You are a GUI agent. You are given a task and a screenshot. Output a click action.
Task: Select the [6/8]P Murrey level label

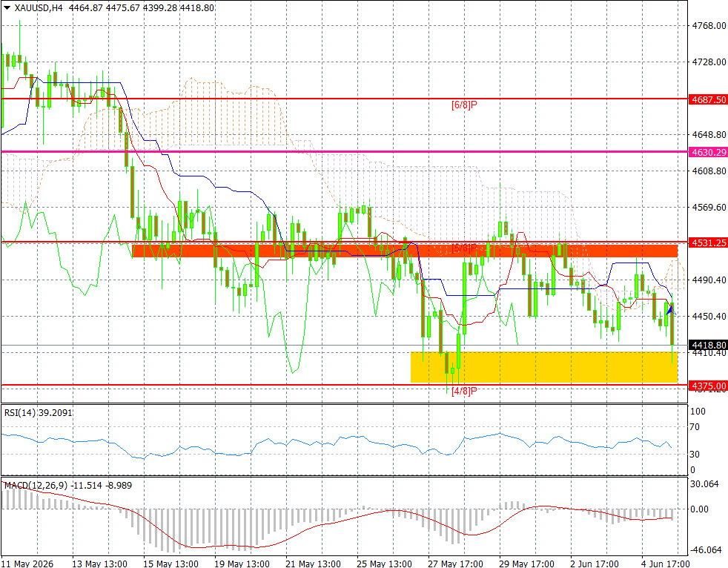tap(464, 105)
